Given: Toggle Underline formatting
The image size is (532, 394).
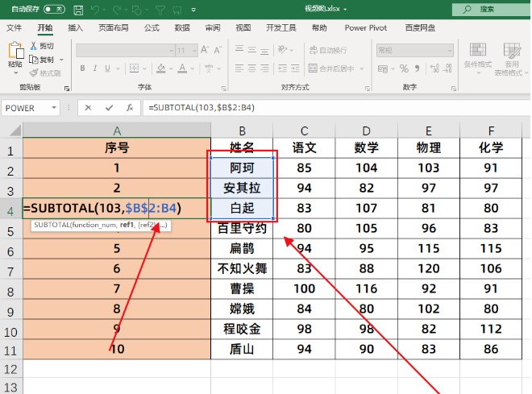Looking at the screenshot, I should (x=107, y=68).
